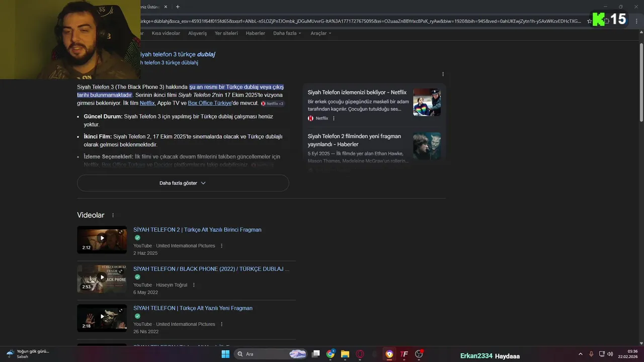Viewport: 644px width, 362px height.
Task: Play the BLACK PHONE (2022) Türkçe Dublaj thumbnail
Action: [102, 279]
